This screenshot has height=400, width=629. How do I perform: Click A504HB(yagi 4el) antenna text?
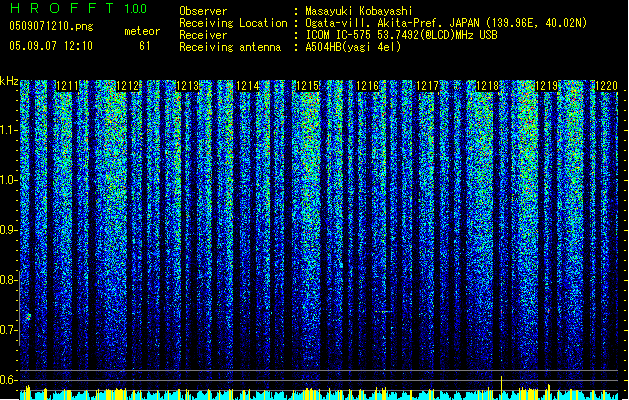(x=353, y=47)
